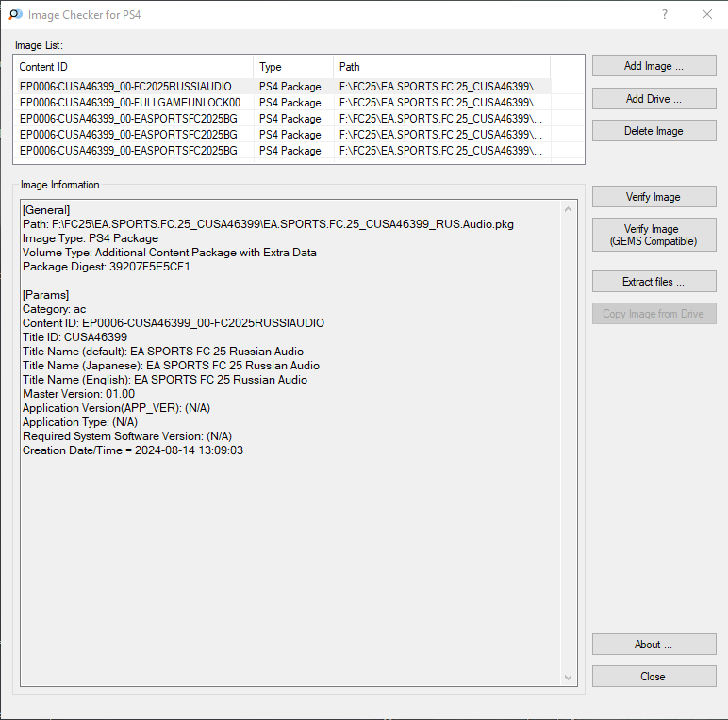Click the Path line ending in RUS.Audio.pkg
Viewport: 728px width, 720px height.
[268, 224]
